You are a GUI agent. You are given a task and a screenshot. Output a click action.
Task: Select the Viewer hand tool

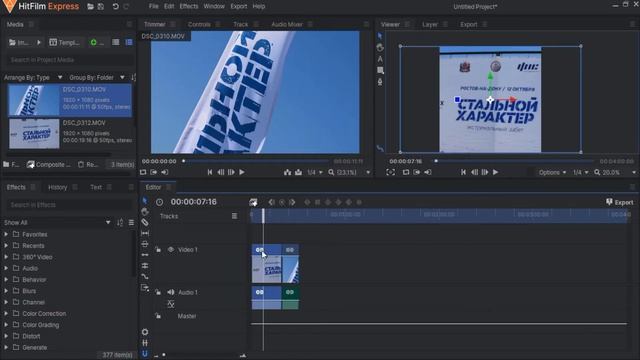(x=380, y=47)
